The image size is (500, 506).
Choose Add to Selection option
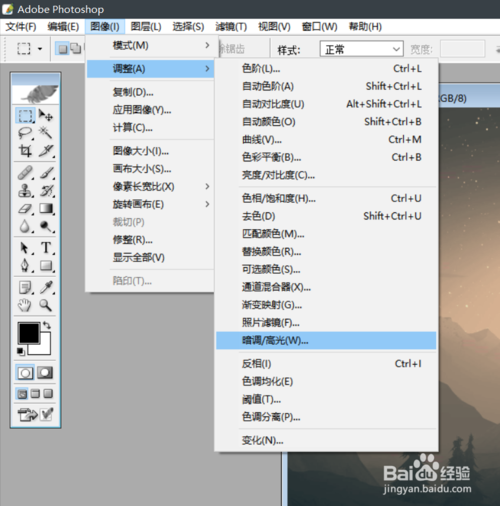(76, 49)
